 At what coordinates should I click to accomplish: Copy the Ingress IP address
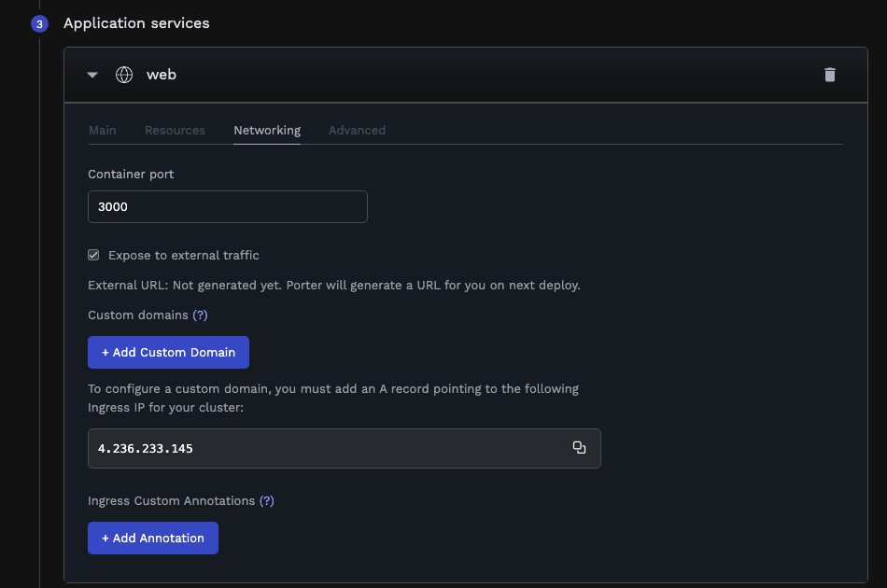point(579,448)
